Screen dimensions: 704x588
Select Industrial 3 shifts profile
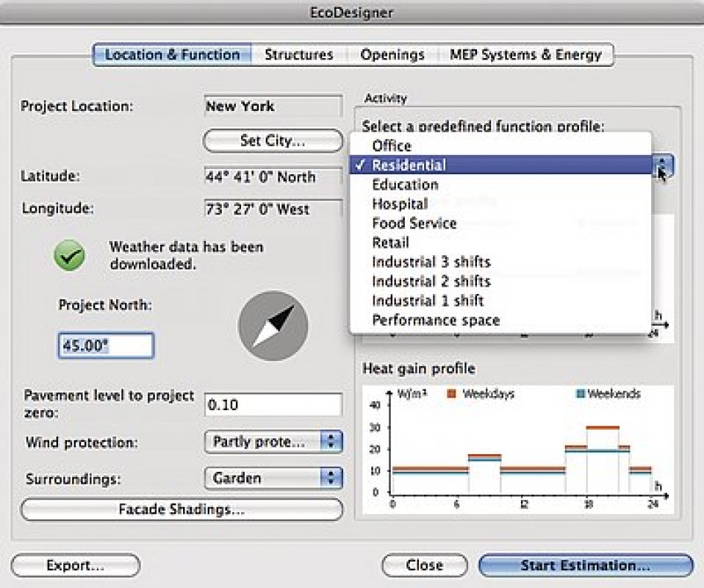click(x=500, y=262)
